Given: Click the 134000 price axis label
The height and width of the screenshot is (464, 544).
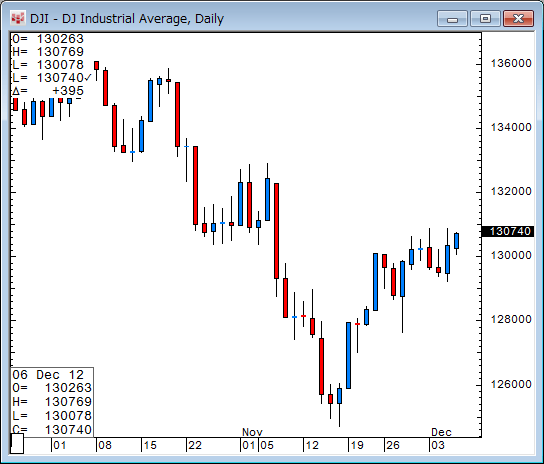Looking at the screenshot, I should tap(511, 127).
